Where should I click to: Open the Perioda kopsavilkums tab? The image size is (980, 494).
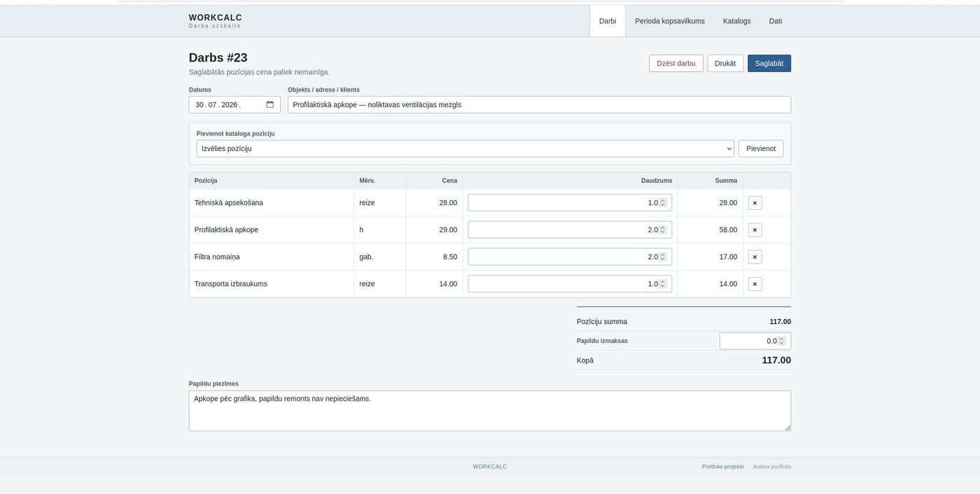pos(670,21)
